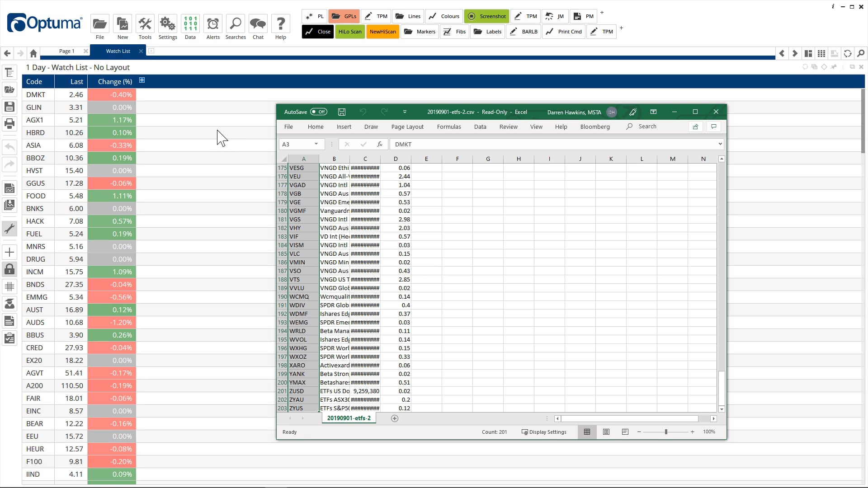Screen dimensions: 868x488
Task: Open the Data binary icon
Action: pos(190,23)
